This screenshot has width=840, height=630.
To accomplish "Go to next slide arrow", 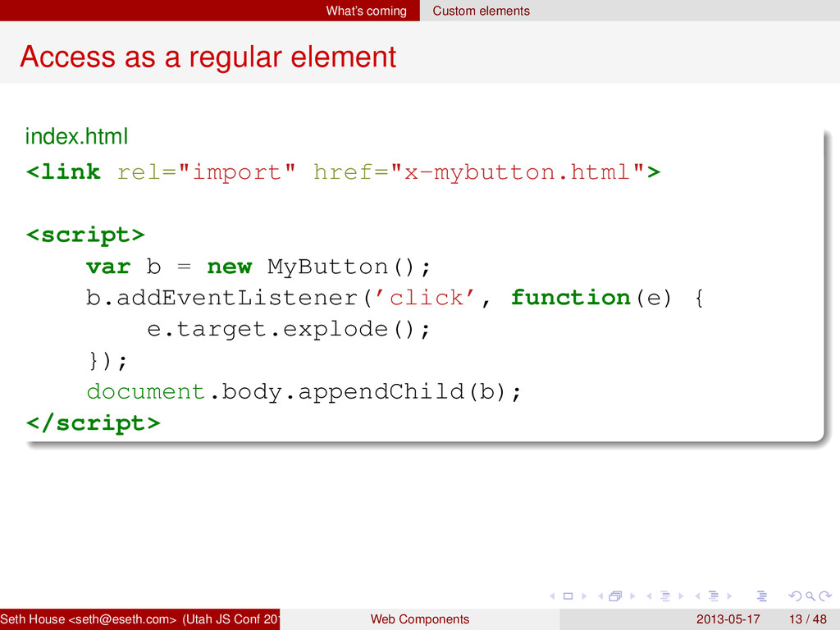I will coord(584,596).
